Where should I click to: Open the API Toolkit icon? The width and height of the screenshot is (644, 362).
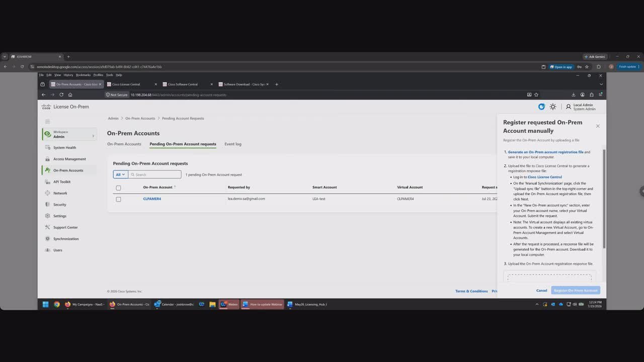pyautogui.click(x=48, y=182)
